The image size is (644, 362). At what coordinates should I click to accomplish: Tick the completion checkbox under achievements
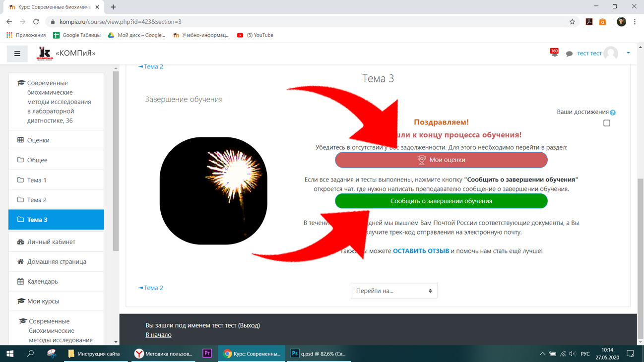tap(606, 123)
